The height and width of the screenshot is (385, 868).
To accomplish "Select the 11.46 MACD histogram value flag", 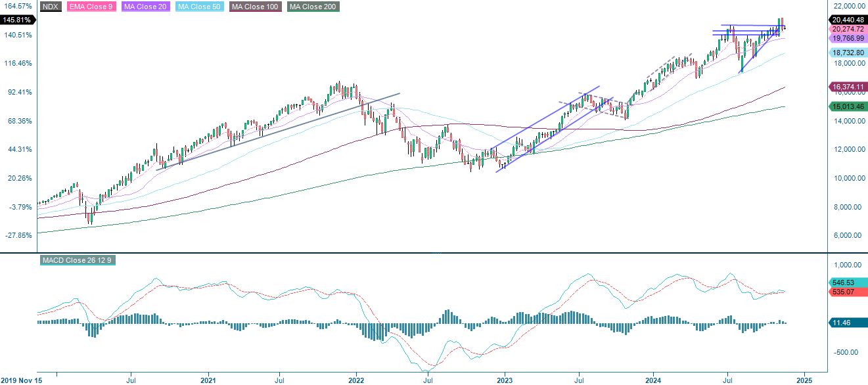I will click(x=843, y=323).
